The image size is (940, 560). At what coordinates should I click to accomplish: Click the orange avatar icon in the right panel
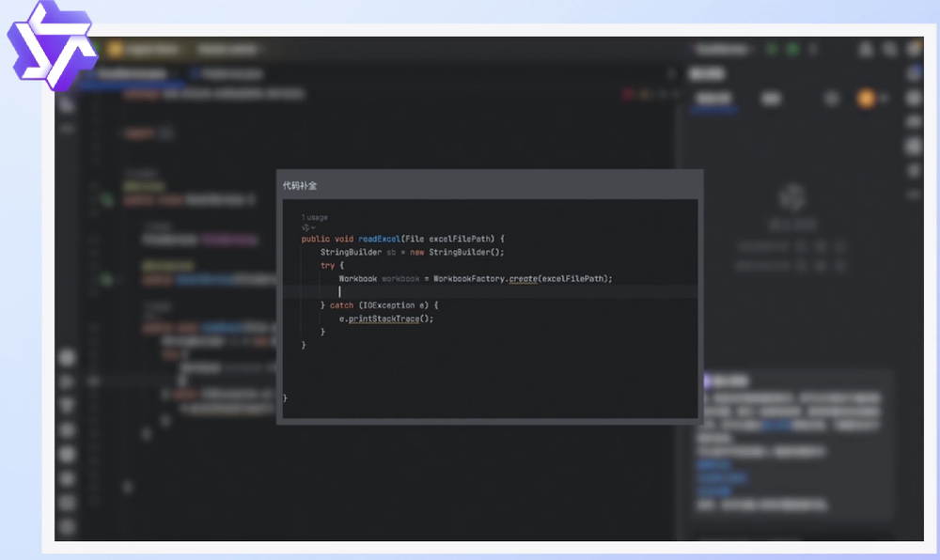coord(867,98)
